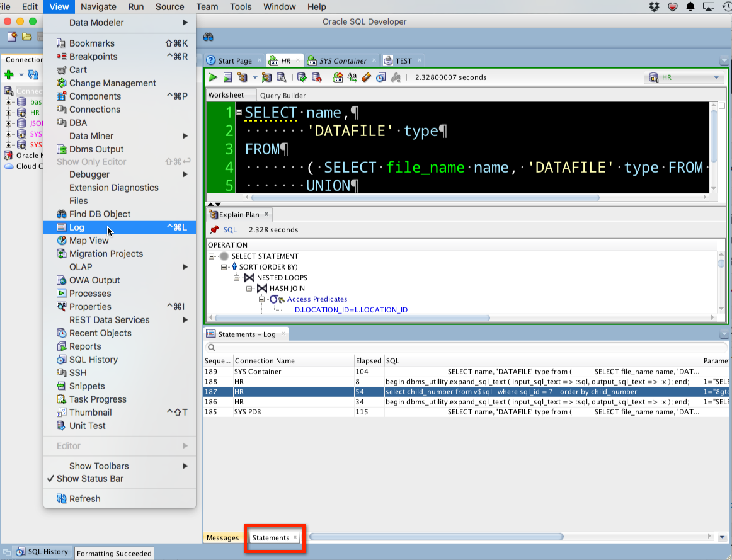Viewport: 732px width, 560px height.
Task: Open an unshared SQL worksheet via SQL icon
Action: pos(337,77)
